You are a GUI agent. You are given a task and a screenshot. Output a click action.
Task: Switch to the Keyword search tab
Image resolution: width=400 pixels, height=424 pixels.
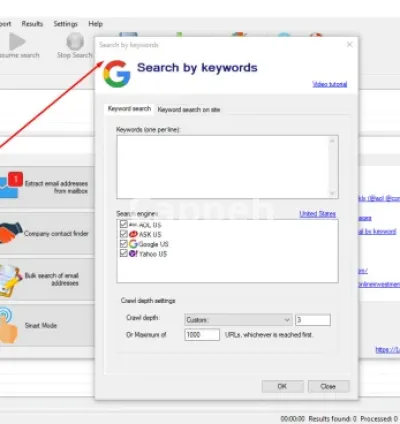(129, 109)
